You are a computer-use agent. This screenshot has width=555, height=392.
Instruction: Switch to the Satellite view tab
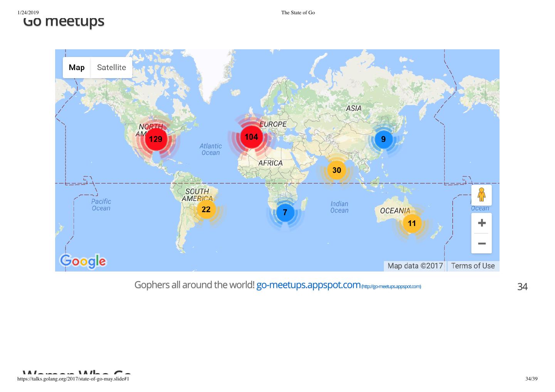(x=111, y=67)
